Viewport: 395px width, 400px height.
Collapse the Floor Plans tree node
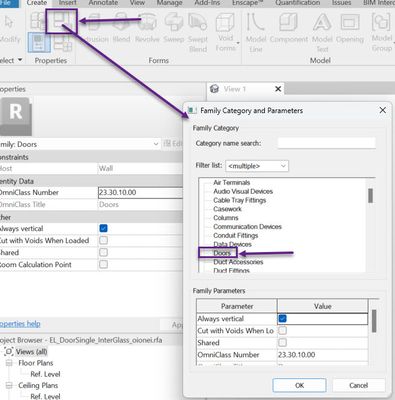pos(9,363)
